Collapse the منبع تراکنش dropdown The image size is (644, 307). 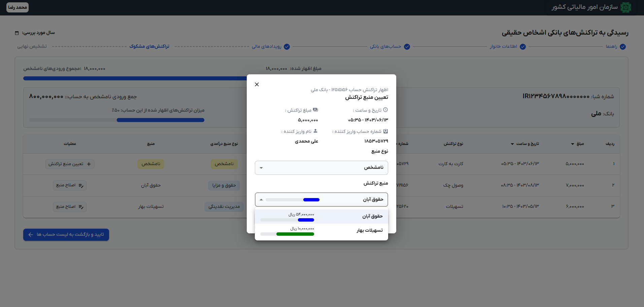[x=261, y=200]
